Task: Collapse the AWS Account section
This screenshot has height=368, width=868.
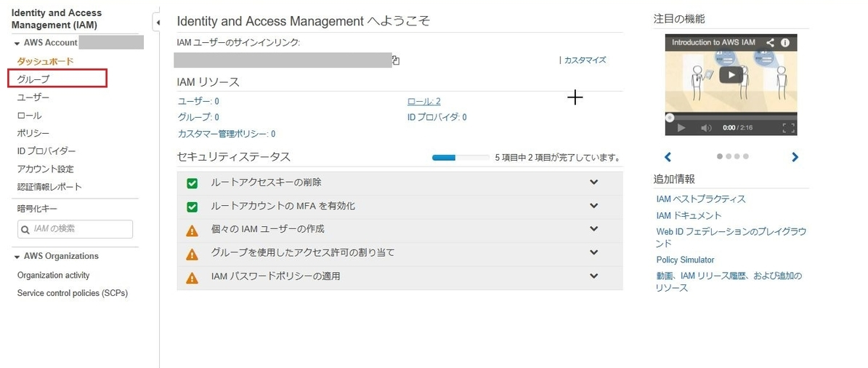Action: coord(17,43)
